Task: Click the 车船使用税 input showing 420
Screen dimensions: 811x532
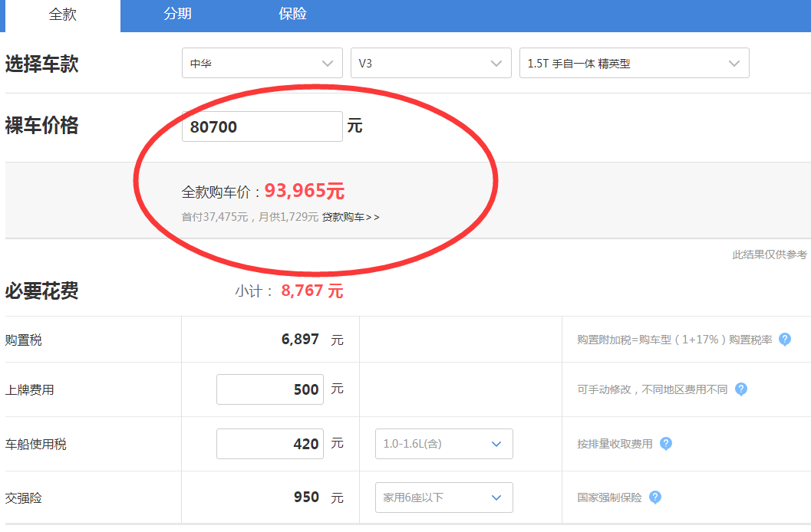Action: [270, 444]
